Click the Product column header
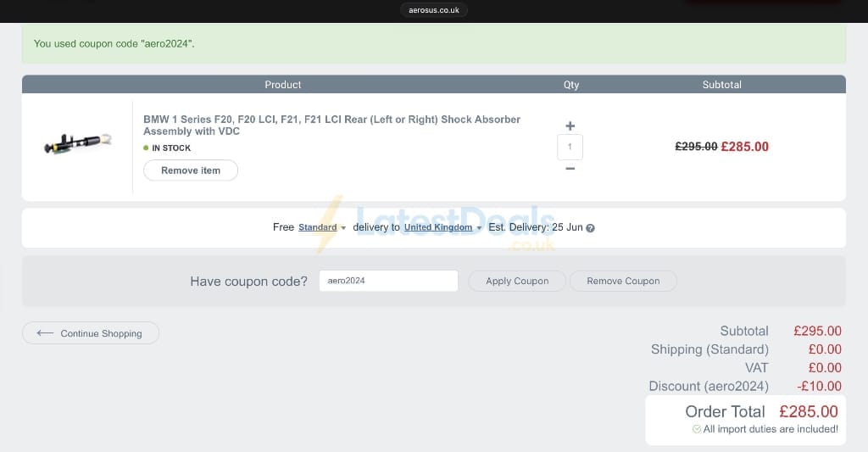 point(283,85)
